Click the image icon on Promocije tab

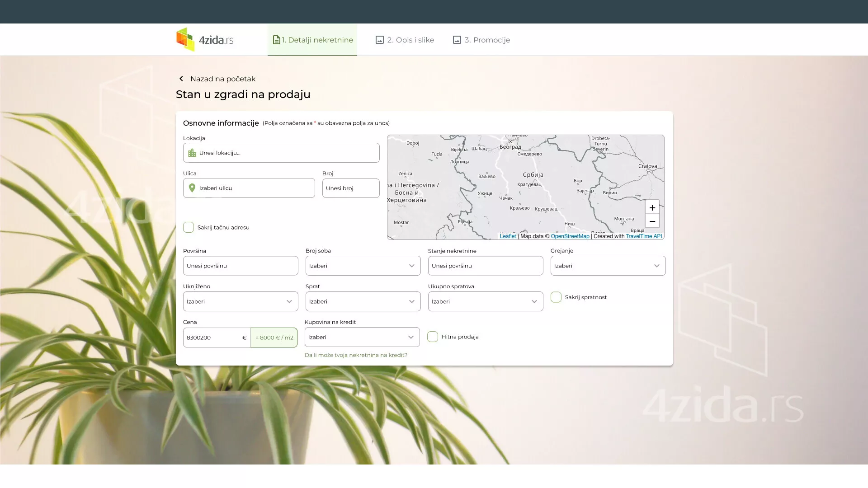(457, 40)
